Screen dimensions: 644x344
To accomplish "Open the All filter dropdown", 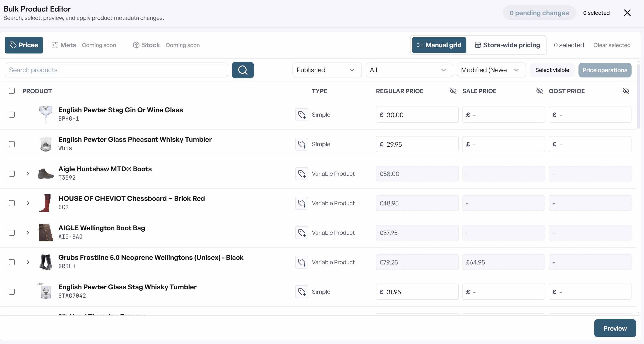I will (x=409, y=70).
